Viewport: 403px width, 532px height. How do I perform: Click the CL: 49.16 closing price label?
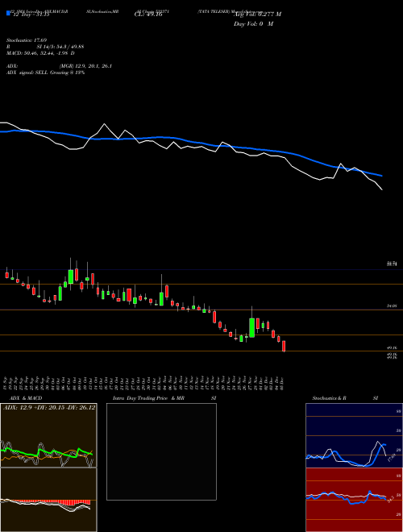[x=148, y=15]
